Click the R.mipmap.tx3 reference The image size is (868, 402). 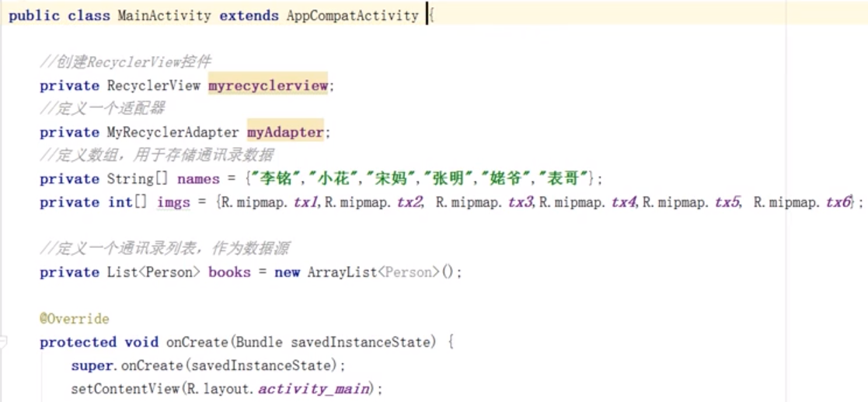(484, 202)
